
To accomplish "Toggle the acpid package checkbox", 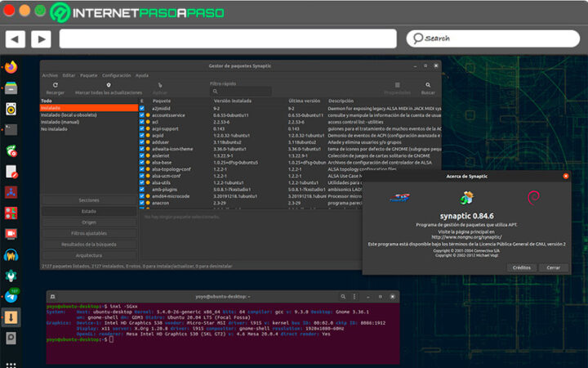I will (142, 135).
